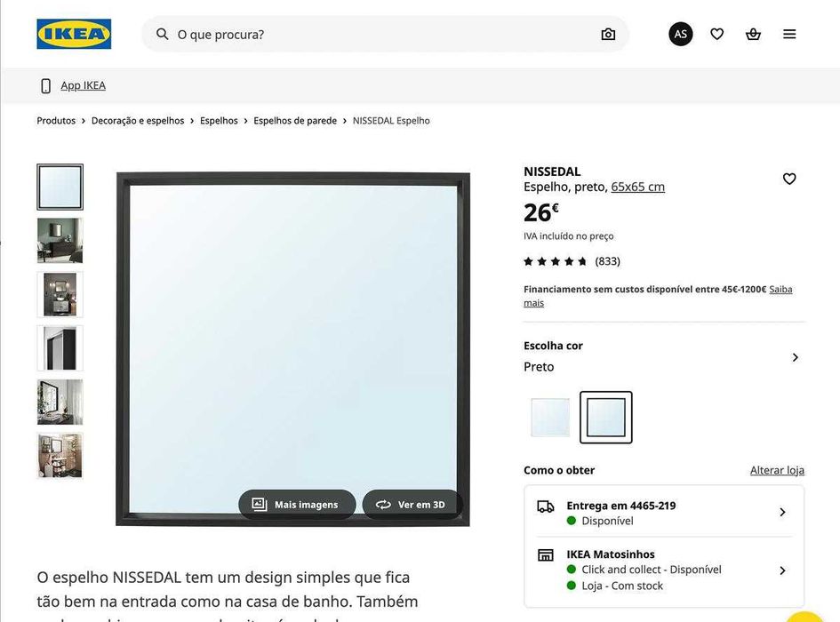The image size is (840, 622).
Task: Click Entrega em 4465-219 text
Action: pyautogui.click(x=621, y=506)
